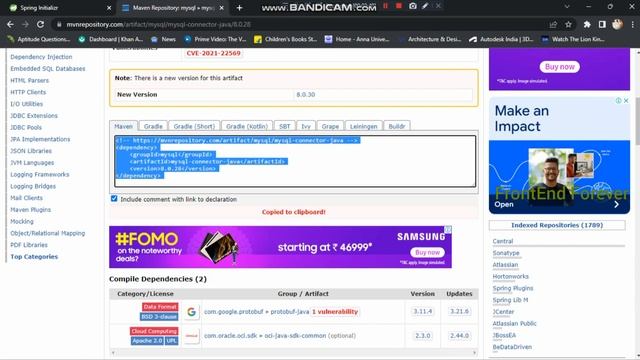This screenshot has height=360, width=640.
Task: Open the Home - Anna Univ bookmark
Action: tap(357, 39)
